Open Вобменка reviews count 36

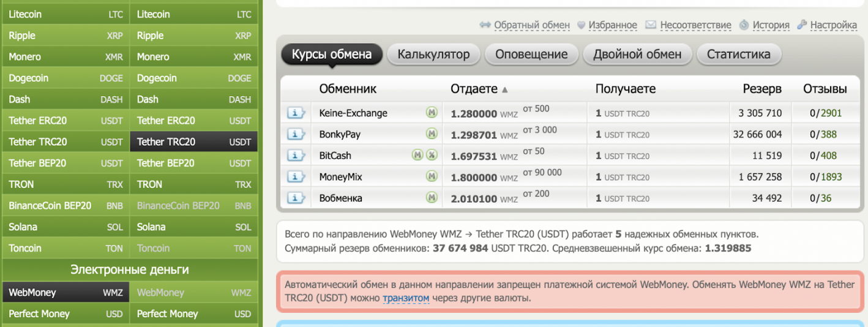pyautogui.click(x=826, y=198)
